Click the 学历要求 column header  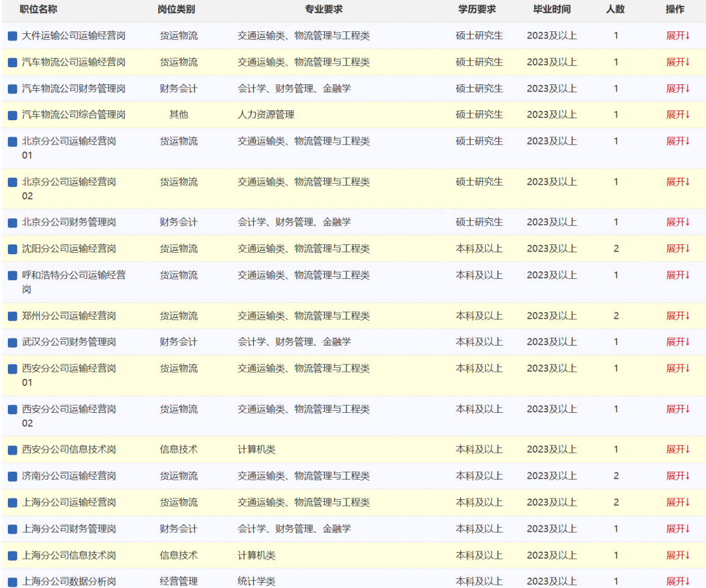click(x=477, y=9)
